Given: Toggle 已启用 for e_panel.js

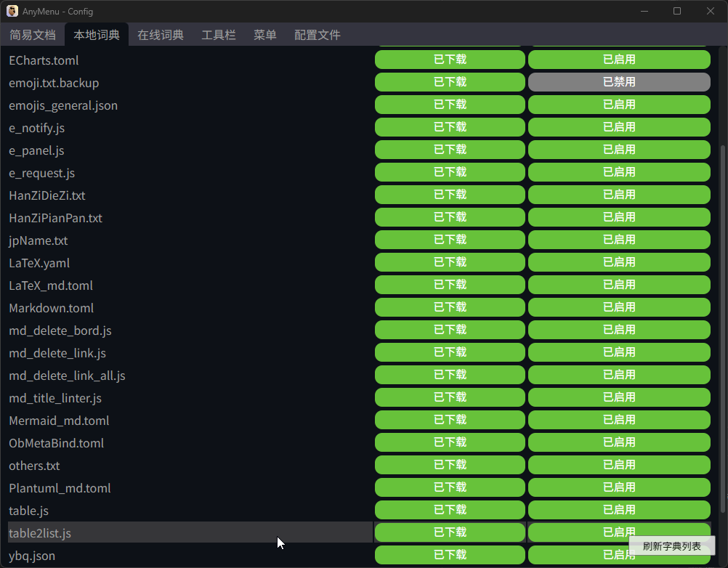Looking at the screenshot, I should point(619,150).
